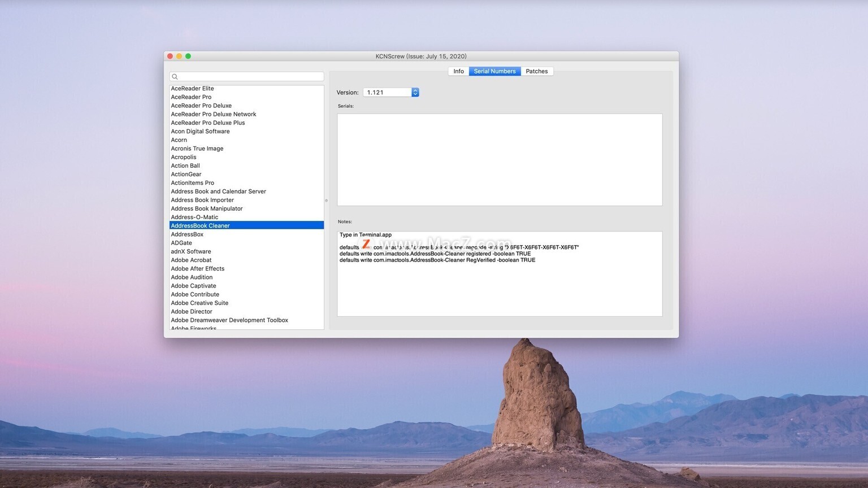Select Address Book Manipulator

click(246, 208)
